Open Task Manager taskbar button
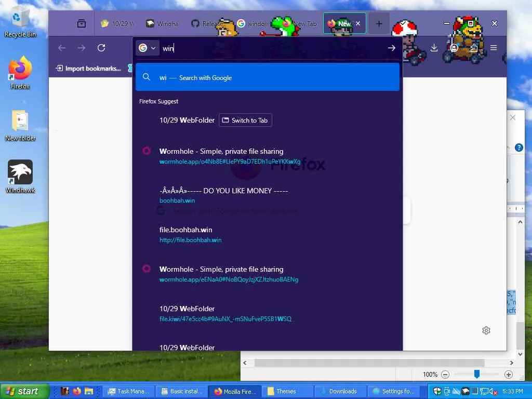Screen dimensions: 532x399 [129, 391]
